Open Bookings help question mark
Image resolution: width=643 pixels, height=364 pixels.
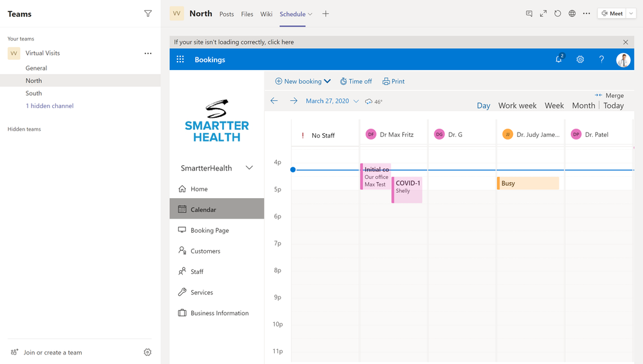pos(601,59)
